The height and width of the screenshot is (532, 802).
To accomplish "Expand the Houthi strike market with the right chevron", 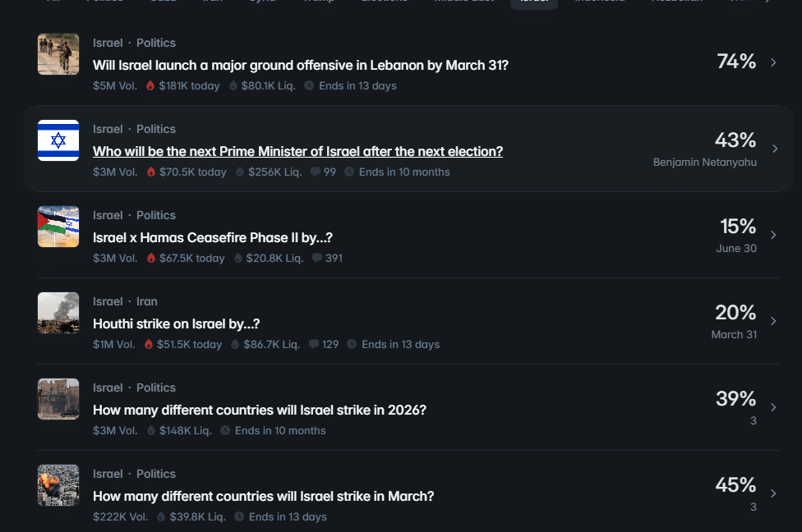I will [x=773, y=321].
